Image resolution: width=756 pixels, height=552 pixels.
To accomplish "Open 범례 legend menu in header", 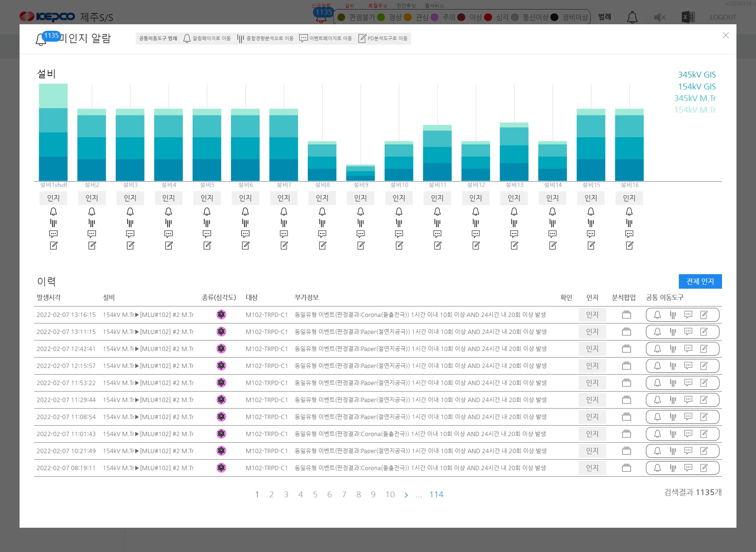I will 605,17.
